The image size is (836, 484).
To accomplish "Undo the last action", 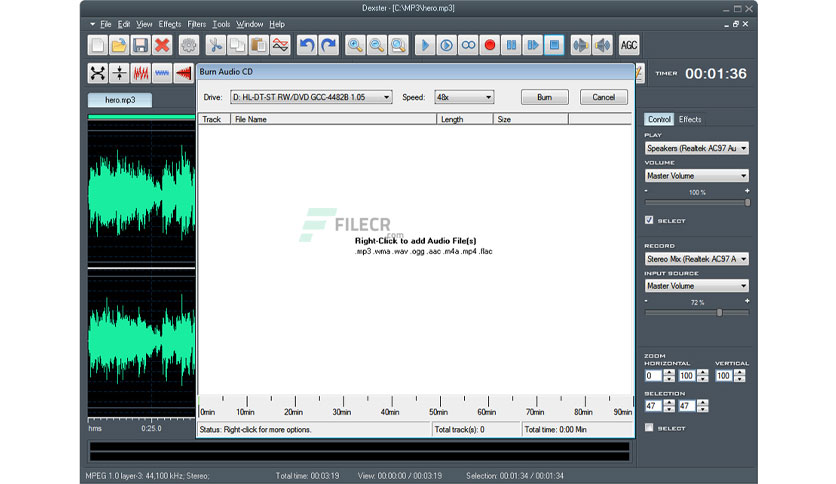I will (x=307, y=45).
